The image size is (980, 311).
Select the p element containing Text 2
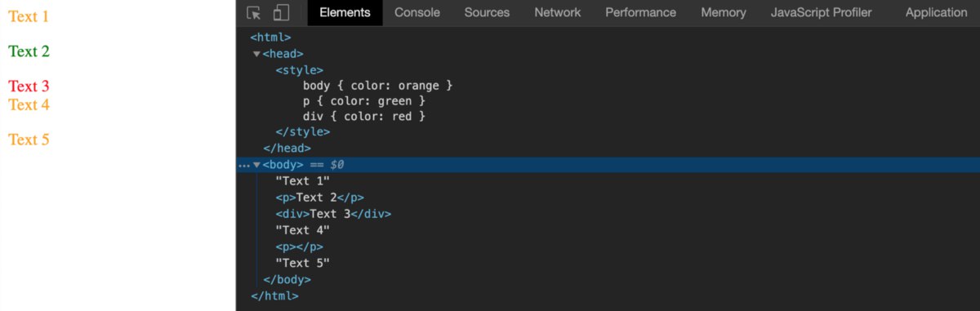320,198
